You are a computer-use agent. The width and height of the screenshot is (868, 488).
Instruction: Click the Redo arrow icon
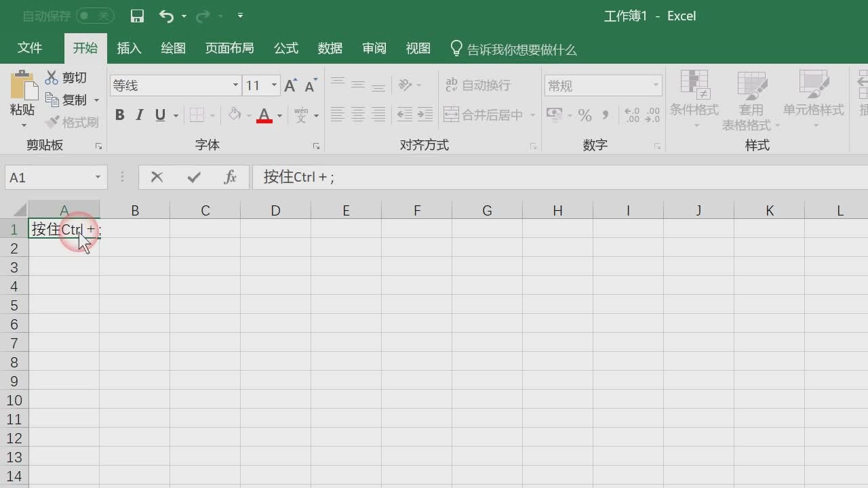click(x=203, y=16)
